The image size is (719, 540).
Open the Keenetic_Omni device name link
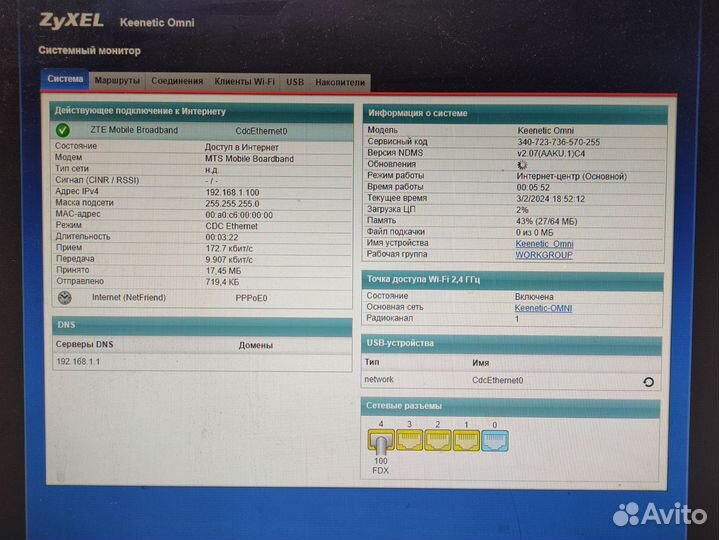coord(544,243)
